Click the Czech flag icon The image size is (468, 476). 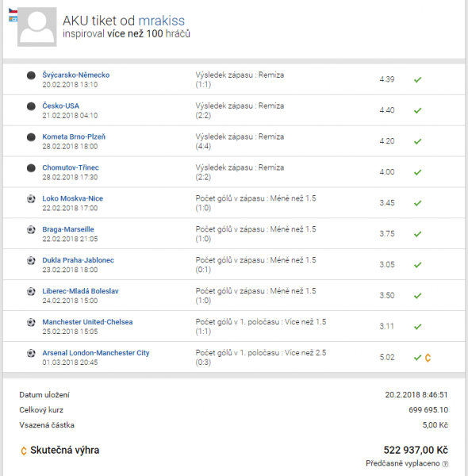tap(13, 11)
